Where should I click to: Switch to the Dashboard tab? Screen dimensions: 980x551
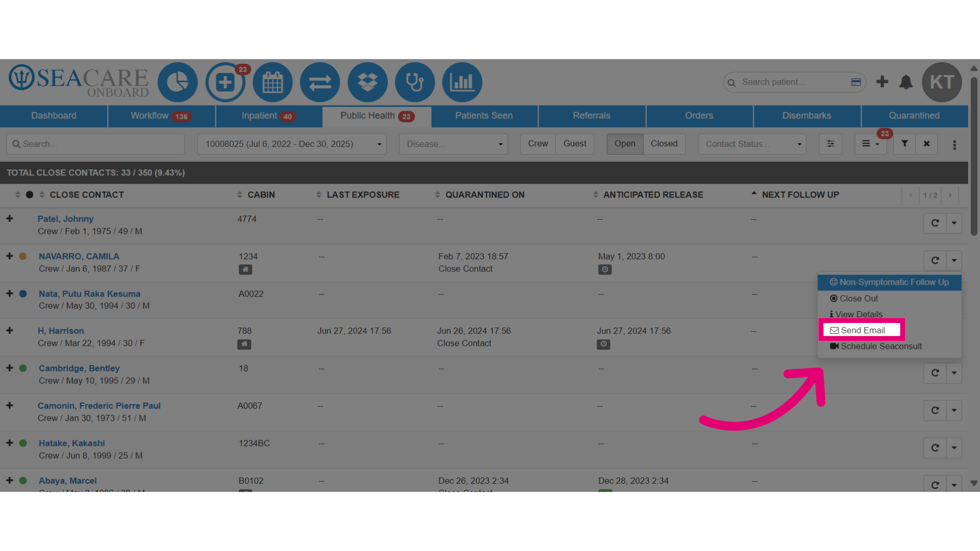(x=54, y=116)
